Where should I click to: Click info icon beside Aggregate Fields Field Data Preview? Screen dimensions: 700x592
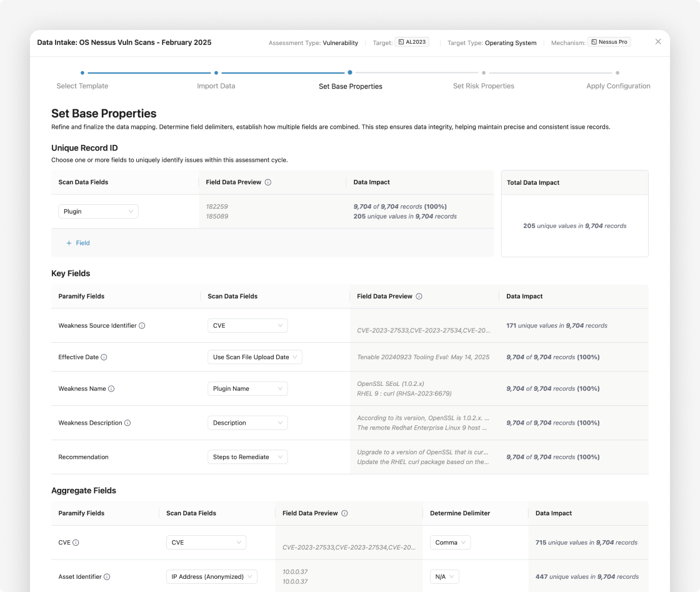point(344,513)
